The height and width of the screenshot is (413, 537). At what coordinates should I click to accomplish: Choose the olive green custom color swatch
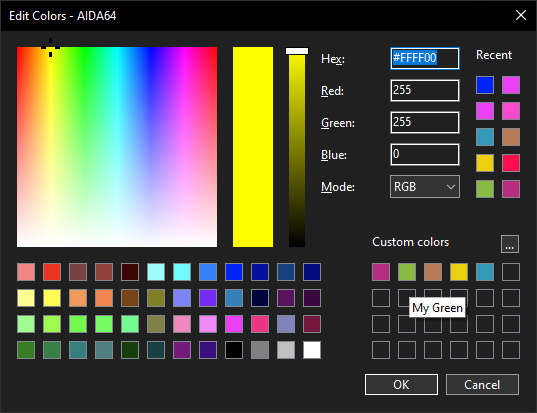pyautogui.click(x=407, y=272)
